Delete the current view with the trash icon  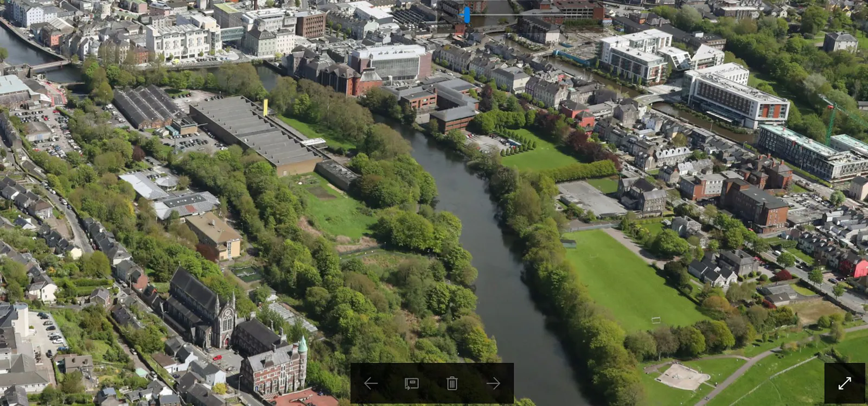tap(452, 384)
